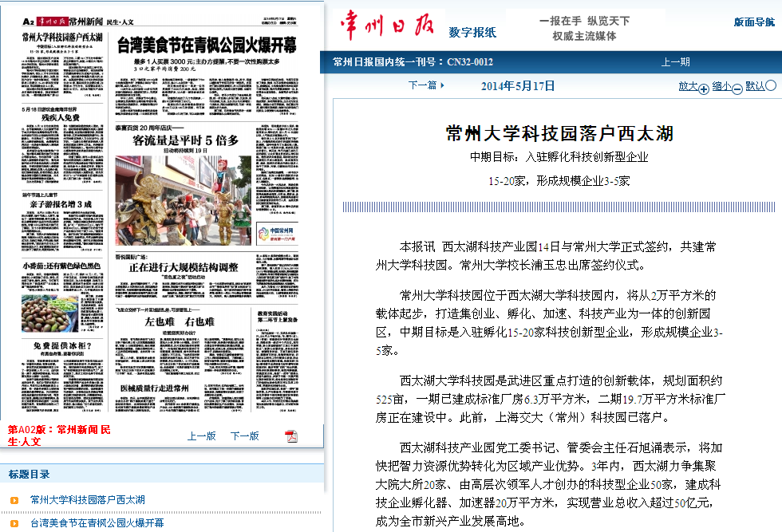Go to previous page 上一版
This screenshot has height=532, width=782.
[x=201, y=435]
